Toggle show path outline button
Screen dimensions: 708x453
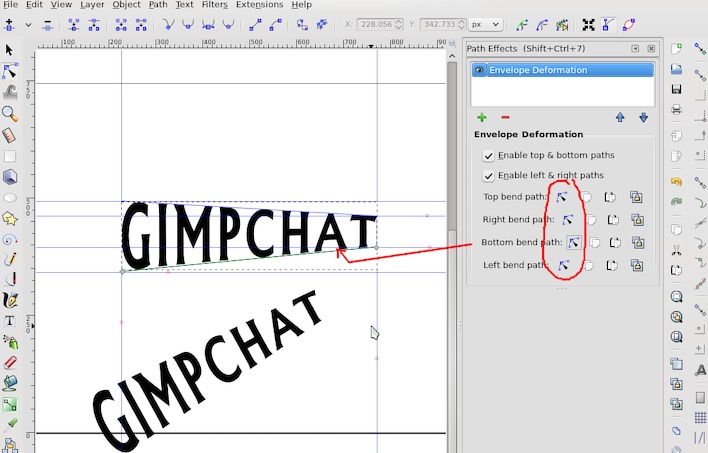tap(629, 25)
